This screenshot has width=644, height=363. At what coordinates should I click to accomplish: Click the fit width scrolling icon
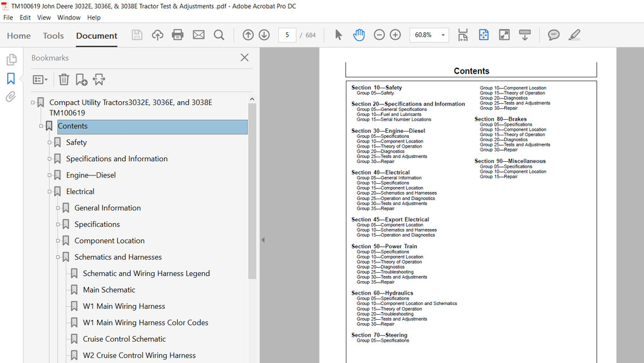[463, 35]
